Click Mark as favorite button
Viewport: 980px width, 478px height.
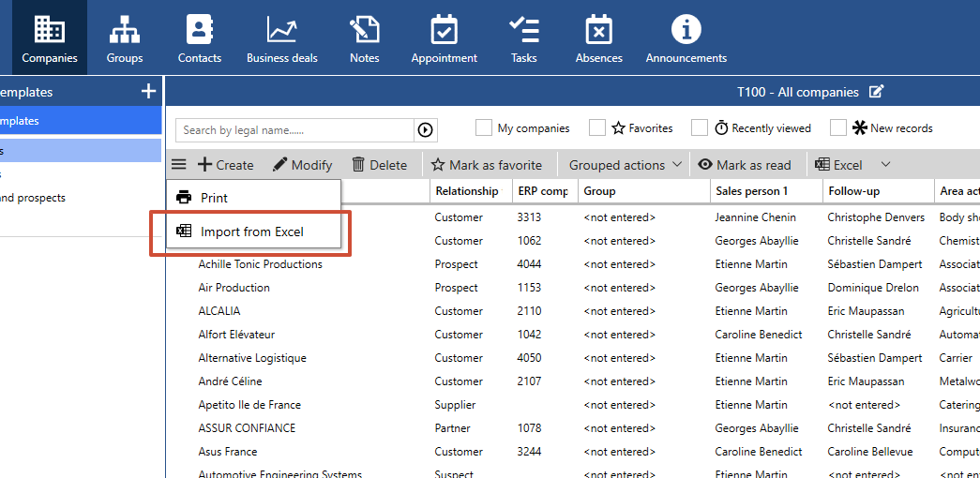(487, 165)
